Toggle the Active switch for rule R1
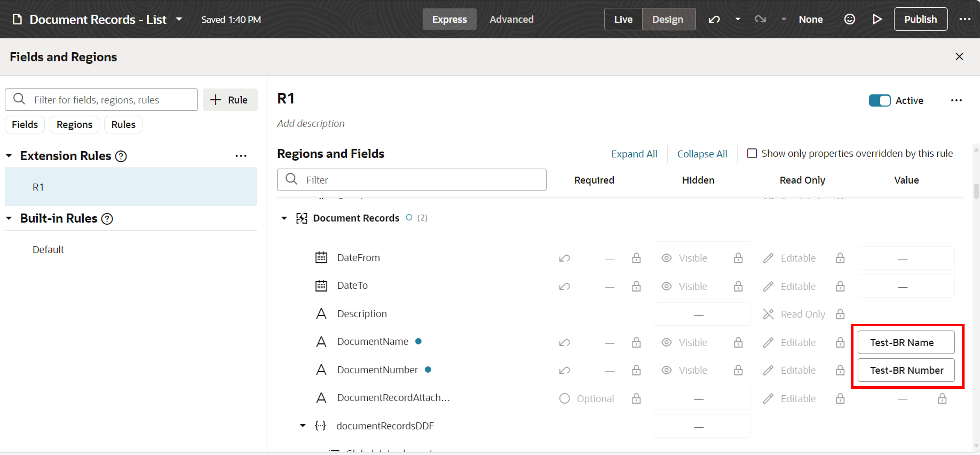Screen dimensions: 980x455 pyautogui.click(x=879, y=101)
